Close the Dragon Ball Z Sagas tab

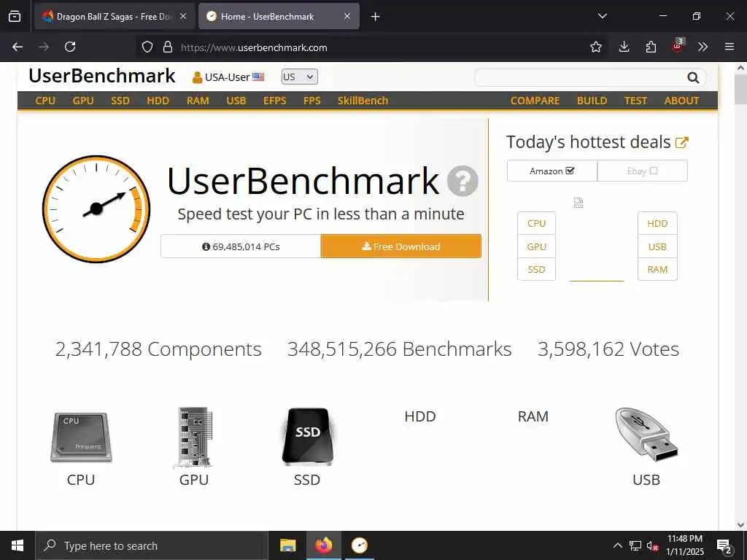pos(183,16)
